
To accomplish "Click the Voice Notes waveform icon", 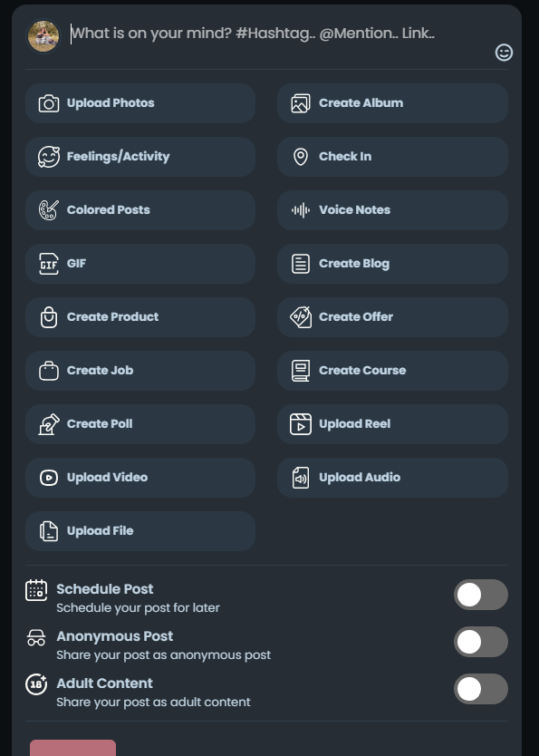I will click(x=301, y=210).
